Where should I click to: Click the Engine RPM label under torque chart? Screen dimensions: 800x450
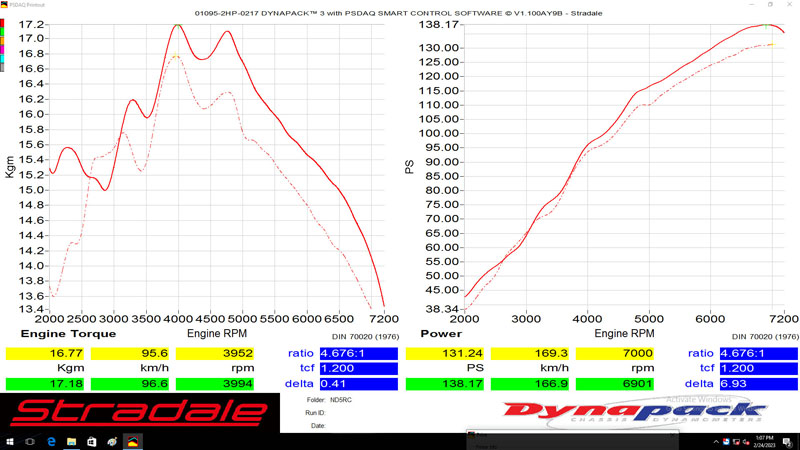(217, 334)
